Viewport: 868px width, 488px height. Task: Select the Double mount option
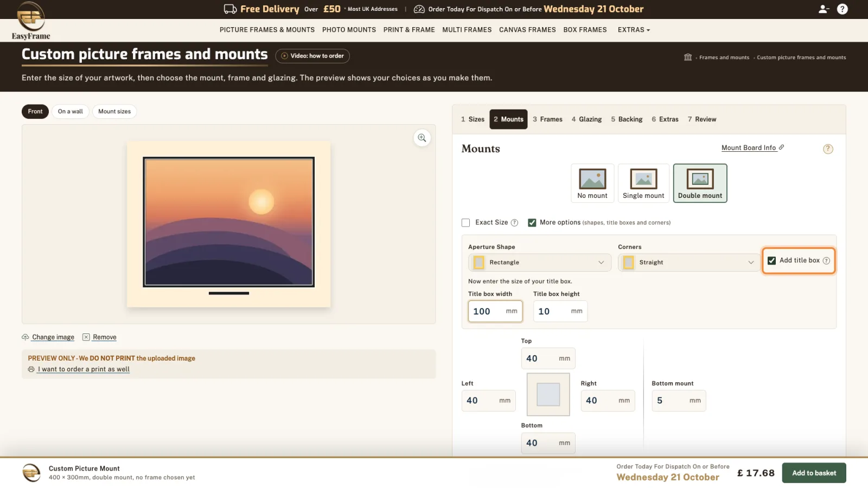tap(700, 183)
